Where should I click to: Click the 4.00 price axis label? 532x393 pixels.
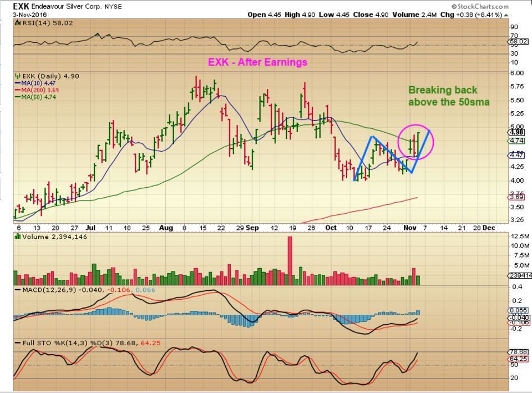pos(517,180)
